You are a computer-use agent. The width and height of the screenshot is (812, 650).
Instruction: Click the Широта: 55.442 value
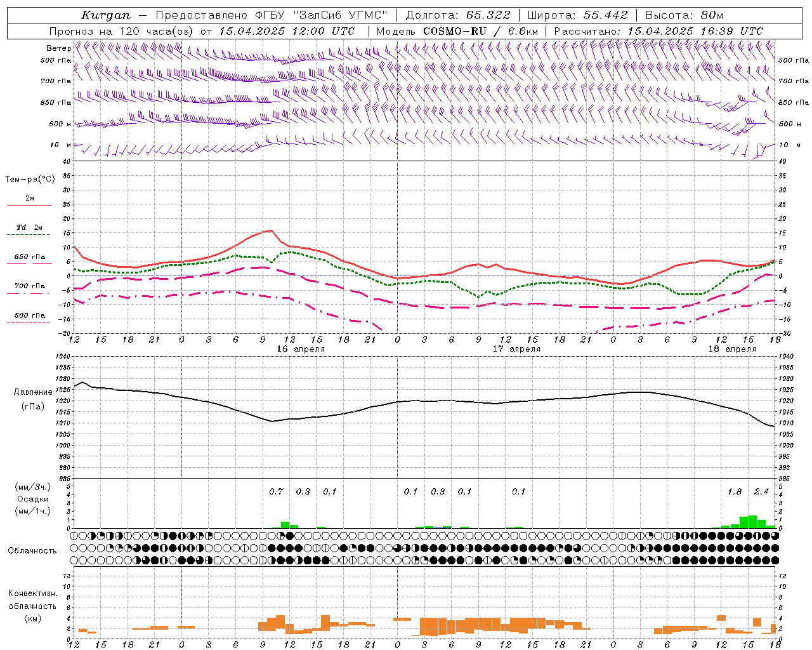point(577,15)
